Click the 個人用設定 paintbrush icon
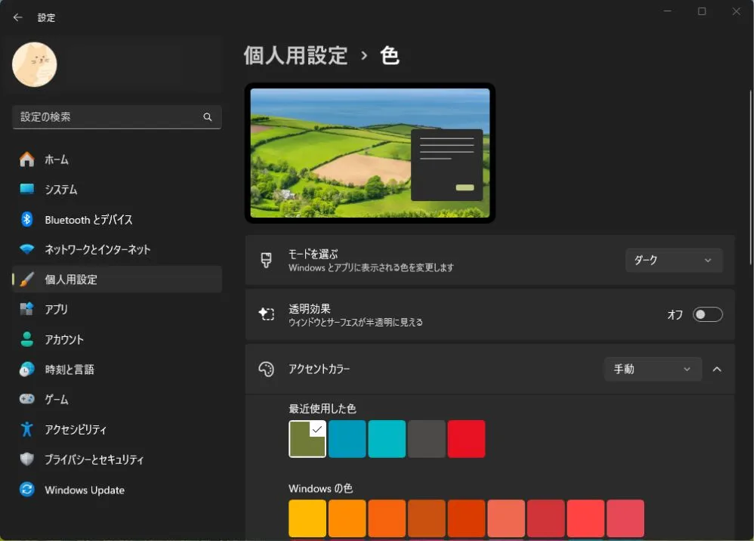 pyautogui.click(x=27, y=279)
